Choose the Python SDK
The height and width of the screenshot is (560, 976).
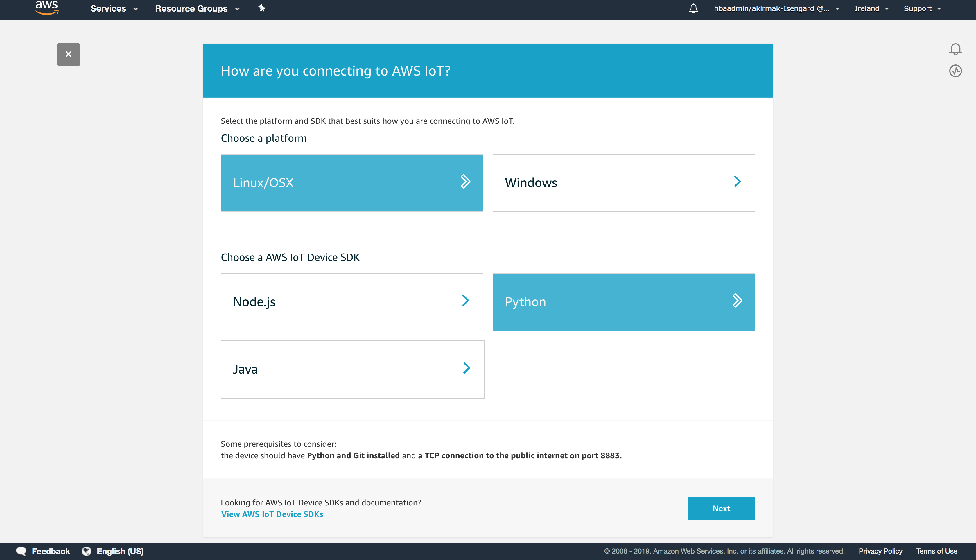pyautogui.click(x=624, y=302)
